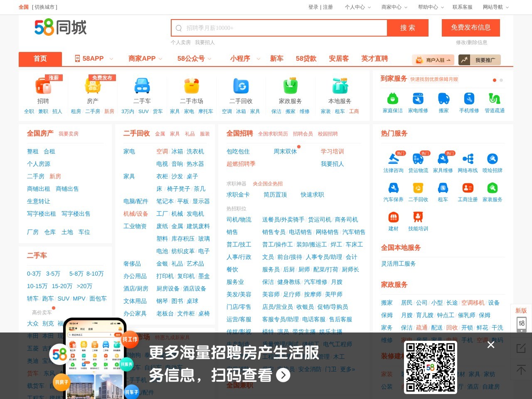Viewport: 532px width, 399px height.
Task: Open the 灵活用工服务 link
Action: (x=399, y=264)
